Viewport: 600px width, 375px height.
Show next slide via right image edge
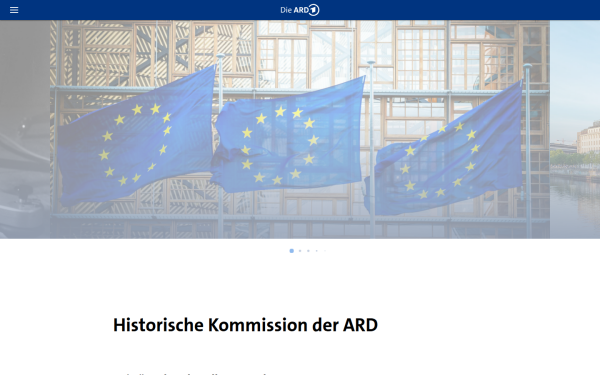coord(575,129)
